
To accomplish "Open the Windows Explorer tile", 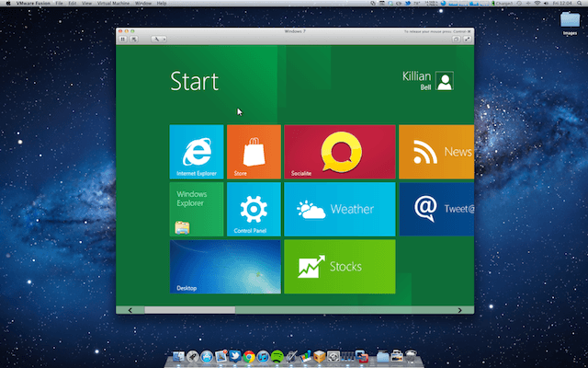I will point(197,209).
